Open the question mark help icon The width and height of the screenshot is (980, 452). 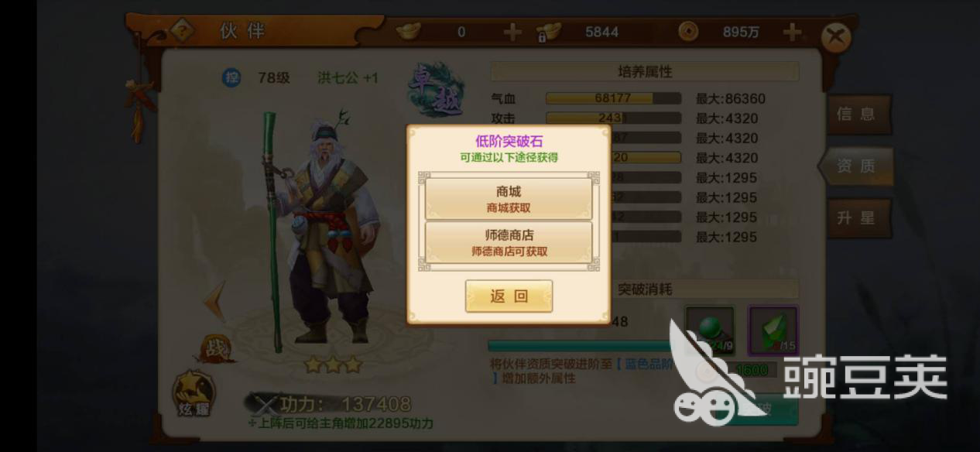coord(183,31)
